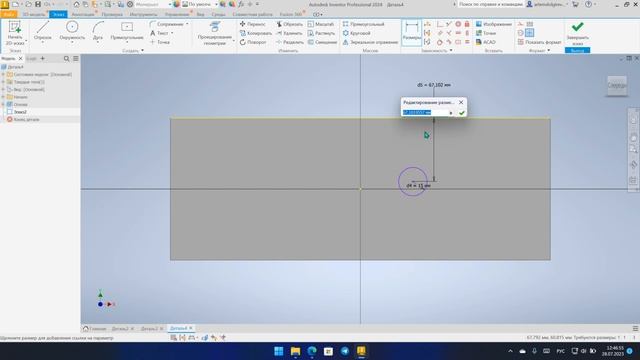640x360 pixels.
Task: Insert Изображение (Image) into sketch
Action: click(493, 24)
